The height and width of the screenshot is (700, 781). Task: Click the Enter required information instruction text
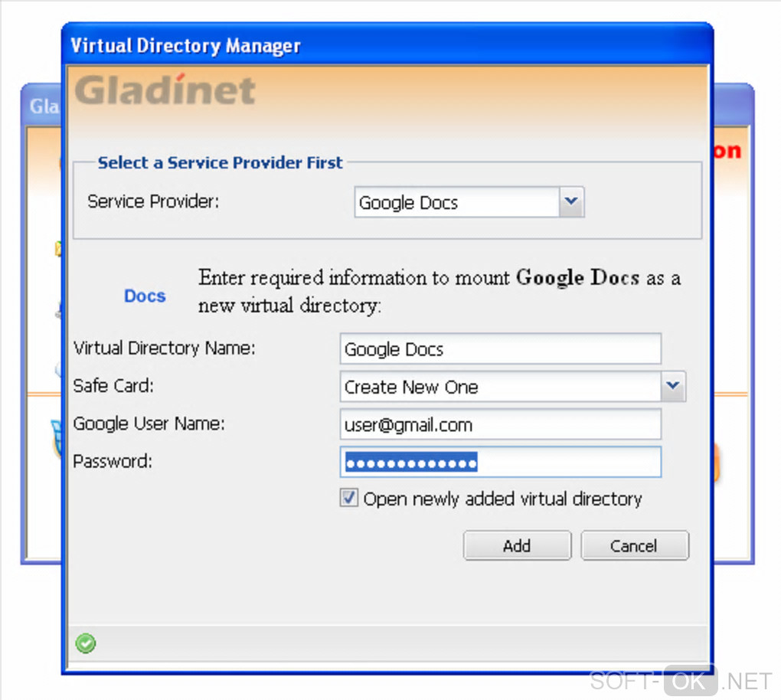[x=440, y=291]
